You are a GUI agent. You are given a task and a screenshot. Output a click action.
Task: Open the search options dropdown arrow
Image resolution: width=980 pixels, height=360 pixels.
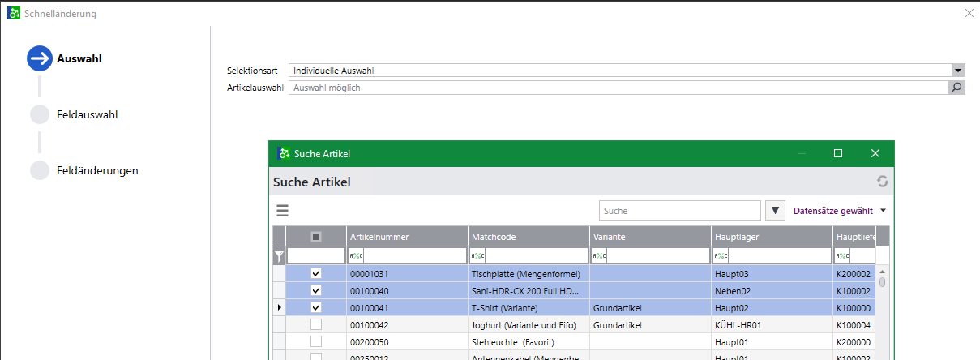click(776, 211)
